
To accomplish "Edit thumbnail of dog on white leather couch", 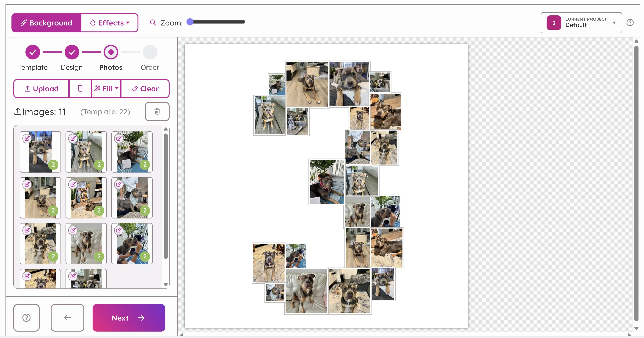I will pyautogui.click(x=73, y=230).
